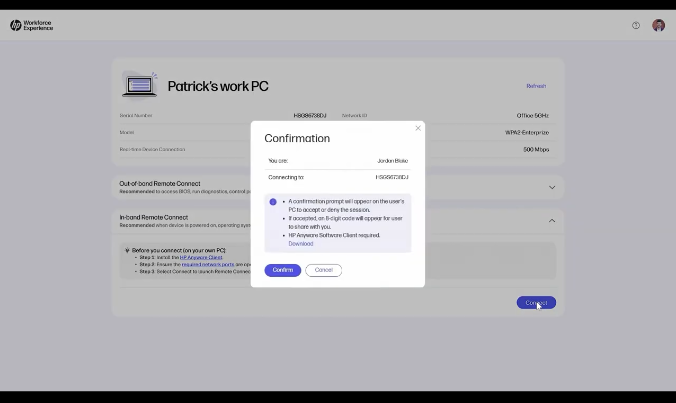Click the Real-time Device Connection label
This screenshot has height=403, width=676.
pos(152,149)
